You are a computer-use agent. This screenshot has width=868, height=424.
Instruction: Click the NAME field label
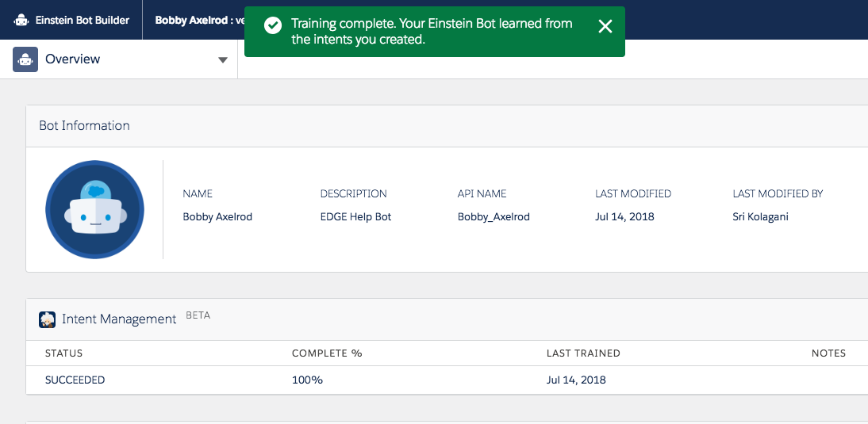click(x=198, y=194)
